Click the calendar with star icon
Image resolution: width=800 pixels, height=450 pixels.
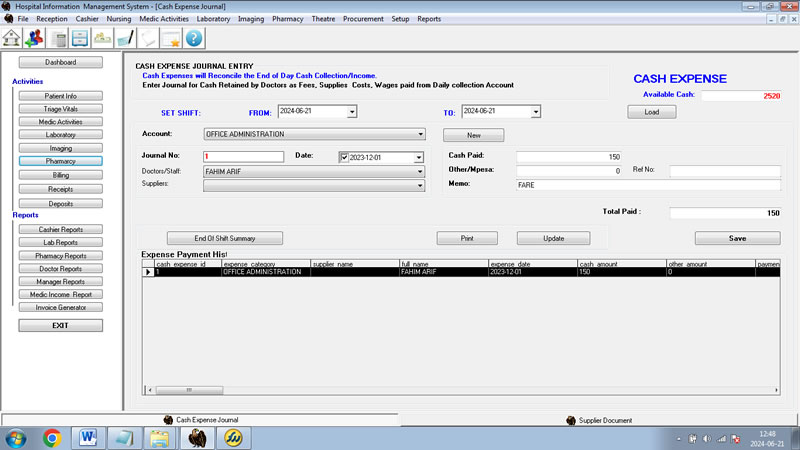(171, 37)
